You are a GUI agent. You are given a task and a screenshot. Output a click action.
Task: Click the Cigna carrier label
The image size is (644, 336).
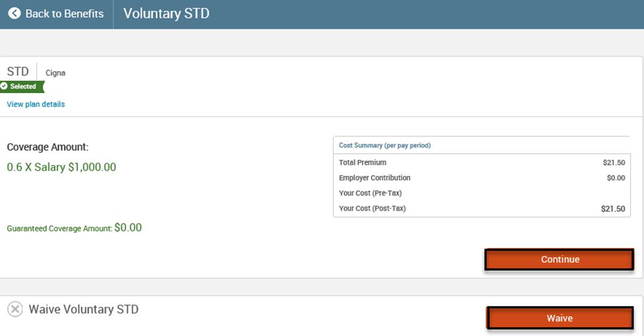55,73
